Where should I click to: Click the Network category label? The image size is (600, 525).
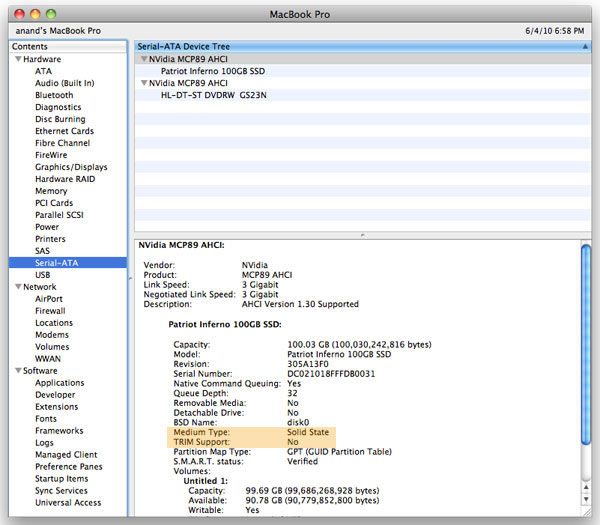[x=40, y=287]
